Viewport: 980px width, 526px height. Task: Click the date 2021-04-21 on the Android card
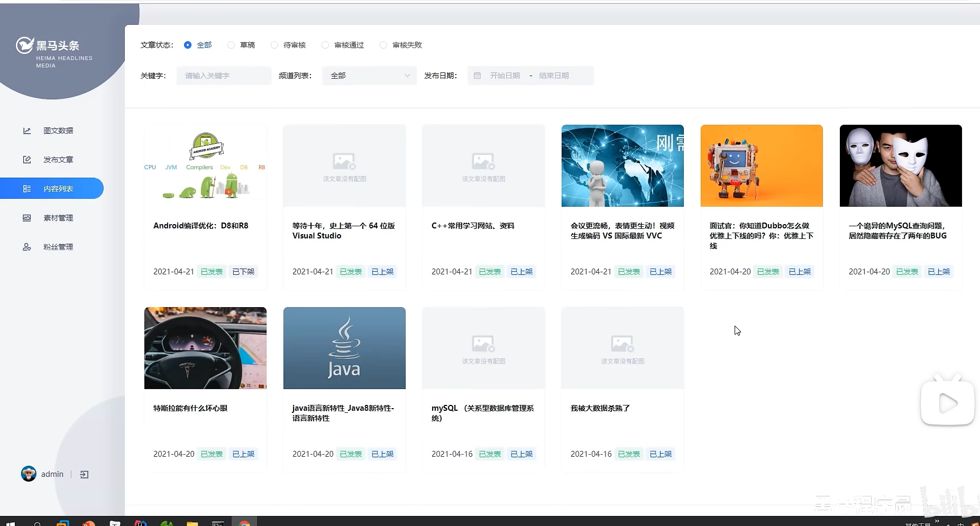[173, 272]
